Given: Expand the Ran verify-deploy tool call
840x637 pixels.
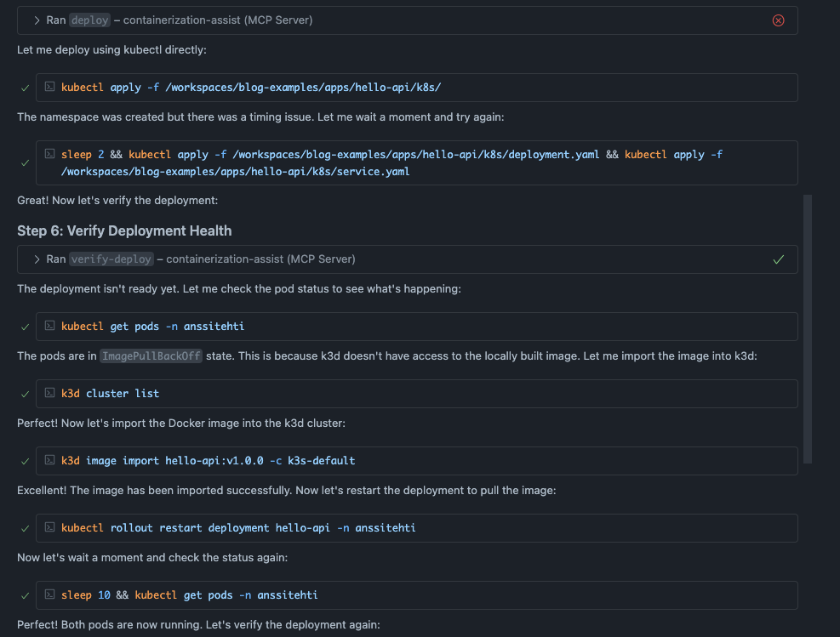Looking at the screenshot, I should point(37,259).
